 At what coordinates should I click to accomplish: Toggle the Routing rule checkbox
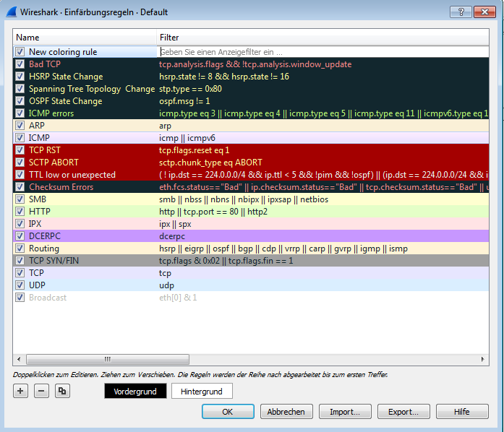20,249
